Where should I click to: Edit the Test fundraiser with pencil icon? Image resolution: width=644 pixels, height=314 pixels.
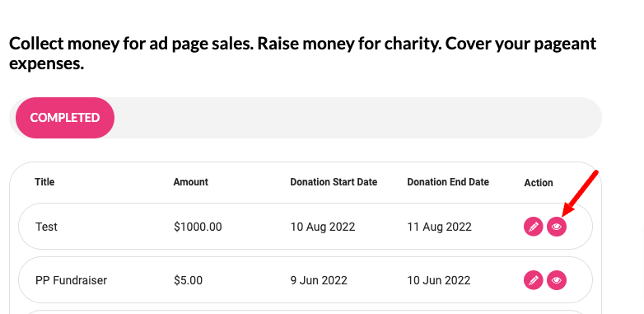point(533,227)
